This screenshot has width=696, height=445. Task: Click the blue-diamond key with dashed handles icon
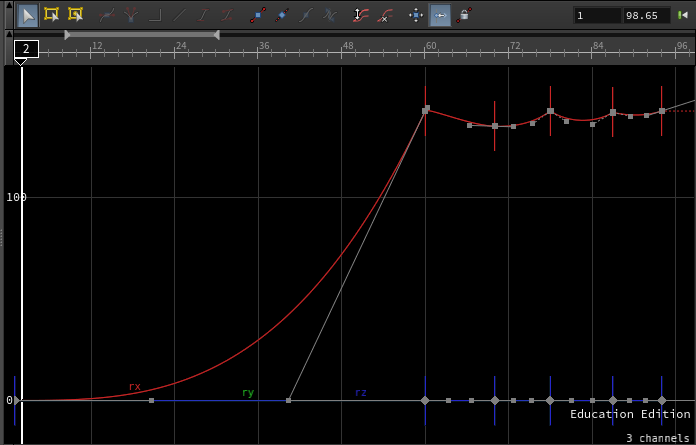click(282, 15)
